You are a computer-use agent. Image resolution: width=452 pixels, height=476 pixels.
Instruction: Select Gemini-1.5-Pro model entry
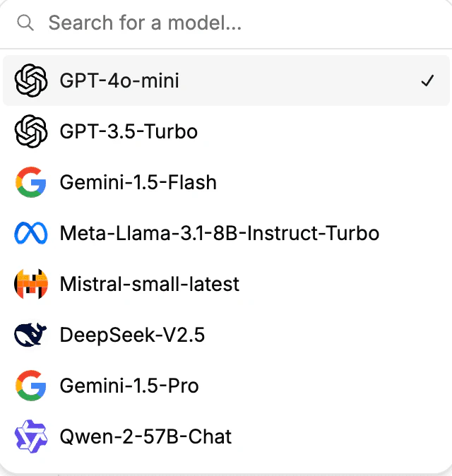(x=129, y=386)
